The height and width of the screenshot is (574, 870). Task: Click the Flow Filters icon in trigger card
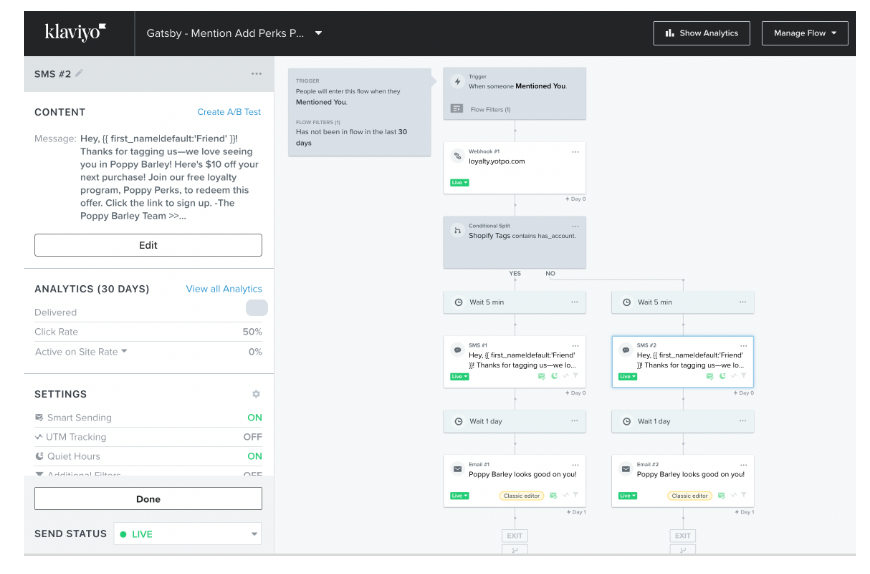(457, 109)
